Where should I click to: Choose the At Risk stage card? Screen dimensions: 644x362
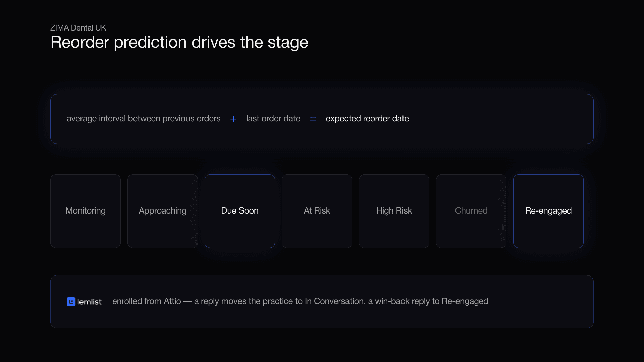tap(317, 211)
